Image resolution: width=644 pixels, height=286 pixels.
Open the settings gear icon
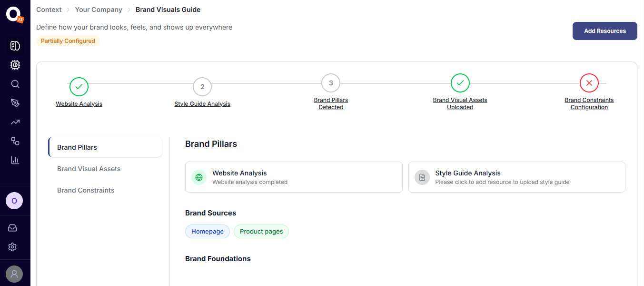pyautogui.click(x=13, y=247)
